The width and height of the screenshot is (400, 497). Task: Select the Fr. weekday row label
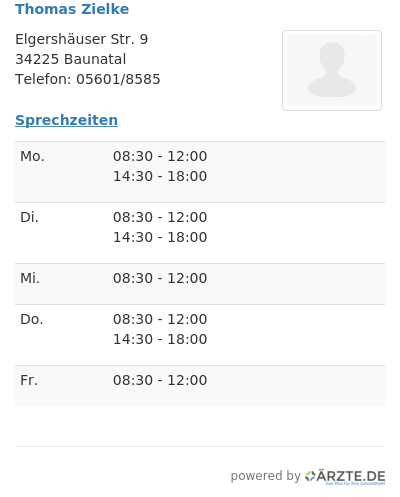pos(29,380)
